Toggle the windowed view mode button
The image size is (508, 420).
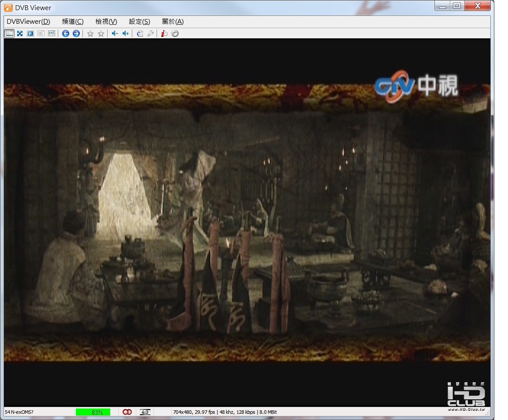(x=9, y=33)
